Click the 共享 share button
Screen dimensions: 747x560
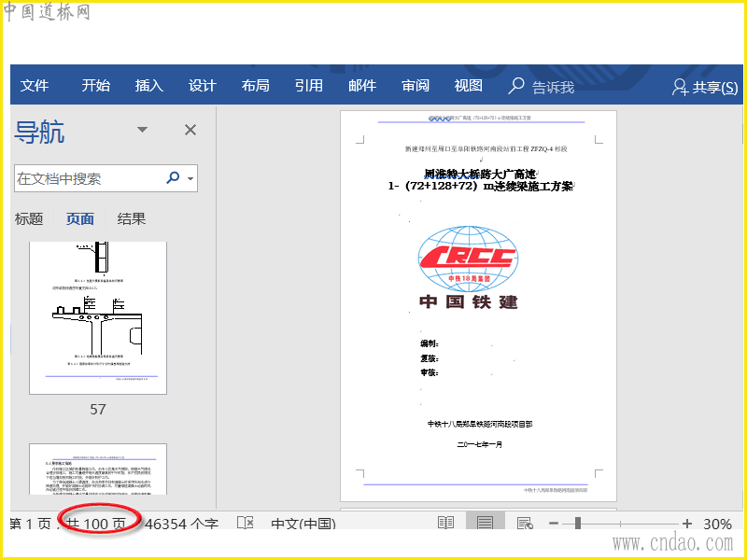[x=705, y=87]
